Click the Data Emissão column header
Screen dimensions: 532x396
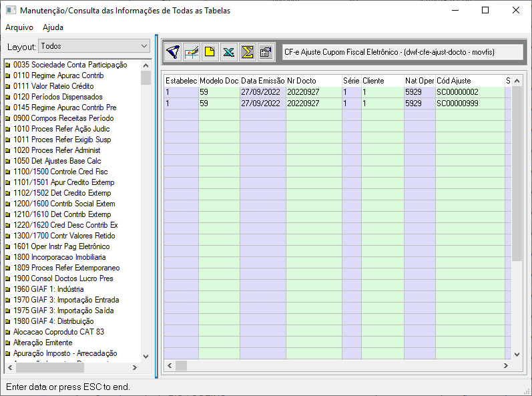coord(262,81)
